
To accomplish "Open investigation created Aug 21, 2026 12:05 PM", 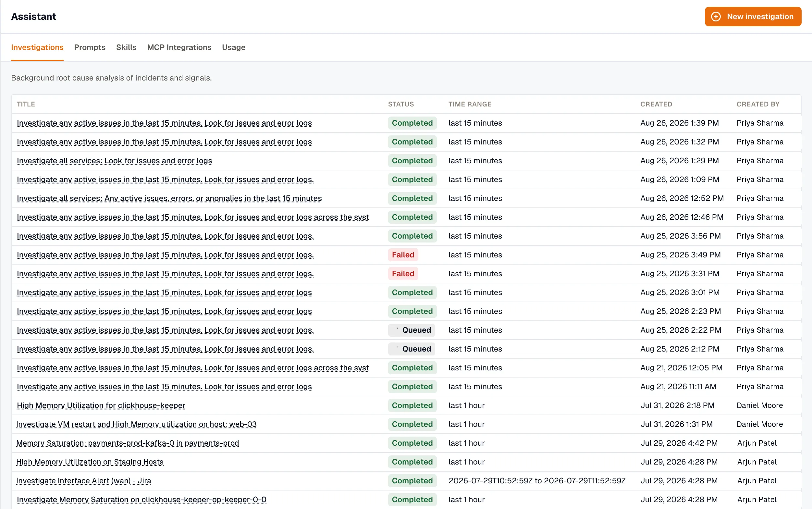I will click(x=193, y=368).
